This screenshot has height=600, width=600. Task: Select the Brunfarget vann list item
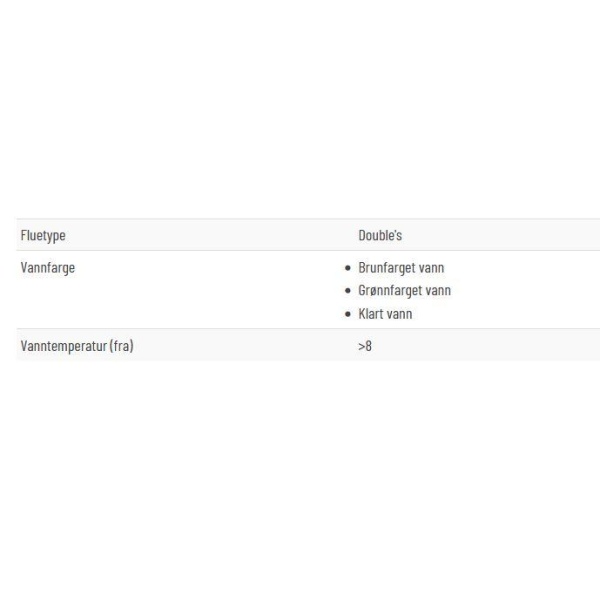[401, 268]
